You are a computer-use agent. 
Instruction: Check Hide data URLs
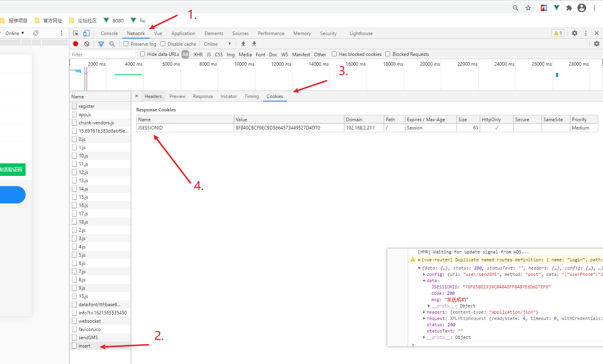(142, 54)
